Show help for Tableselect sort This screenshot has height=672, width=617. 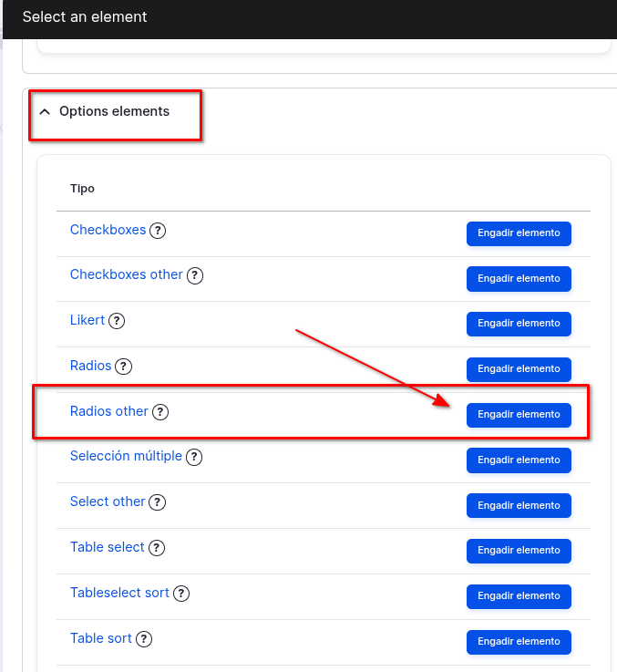click(181, 594)
